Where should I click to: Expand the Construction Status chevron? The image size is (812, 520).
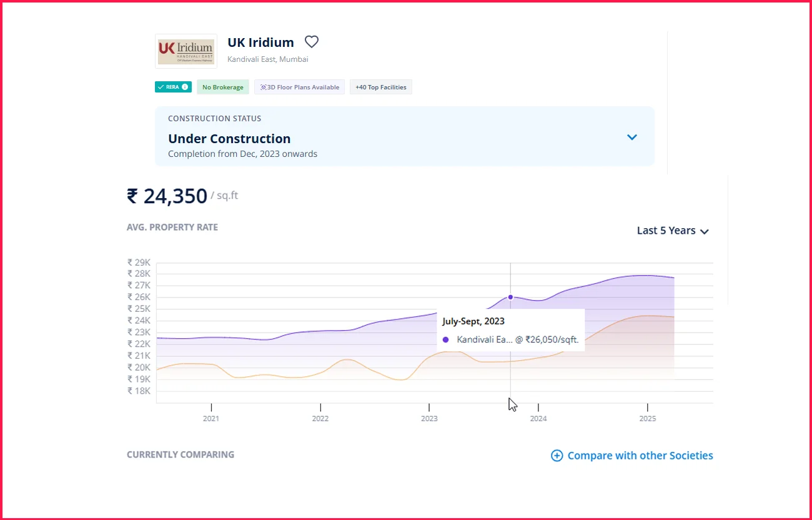[632, 137]
